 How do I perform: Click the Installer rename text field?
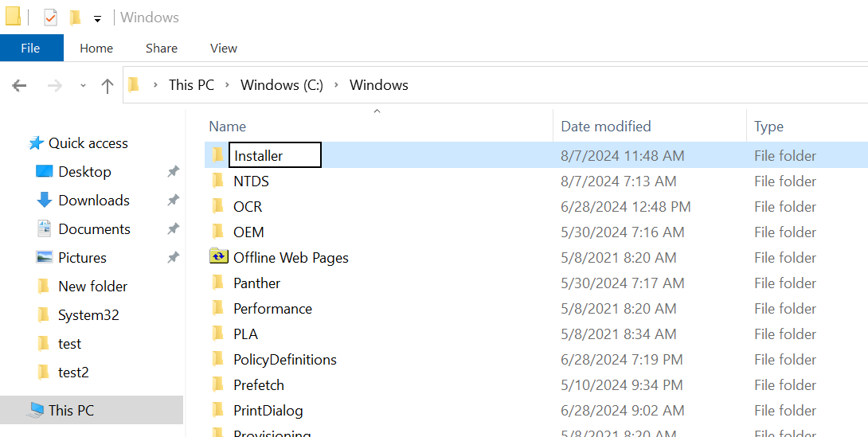pos(275,155)
